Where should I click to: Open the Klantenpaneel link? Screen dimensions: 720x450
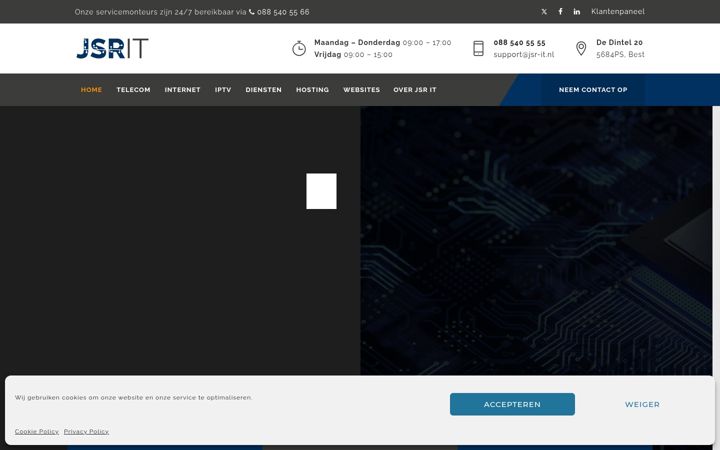pyautogui.click(x=618, y=11)
